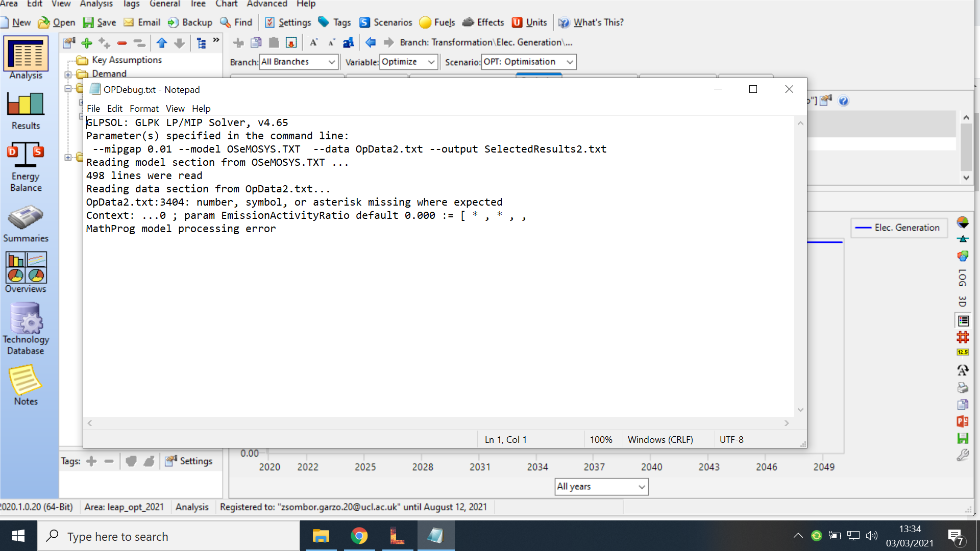Open Chrome from the taskbar
The height and width of the screenshot is (551, 980).
(x=359, y=536)
